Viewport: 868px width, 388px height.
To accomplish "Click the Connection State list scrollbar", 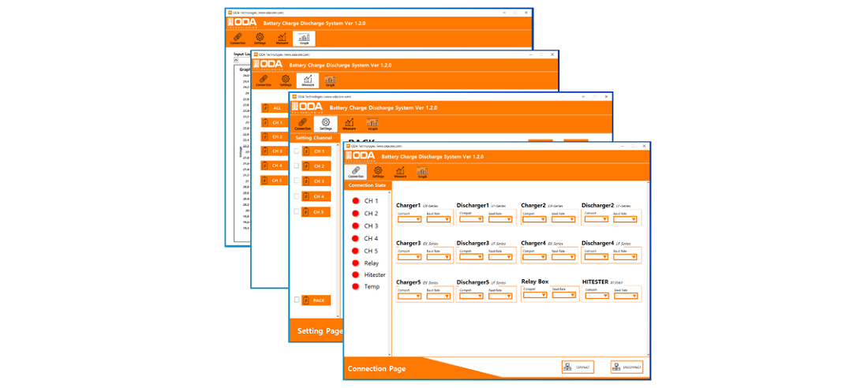I will coord(390,273).
